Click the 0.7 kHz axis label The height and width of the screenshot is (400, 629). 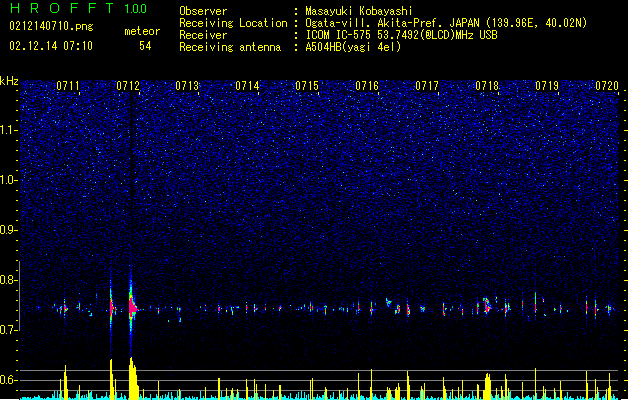(9, 330)
